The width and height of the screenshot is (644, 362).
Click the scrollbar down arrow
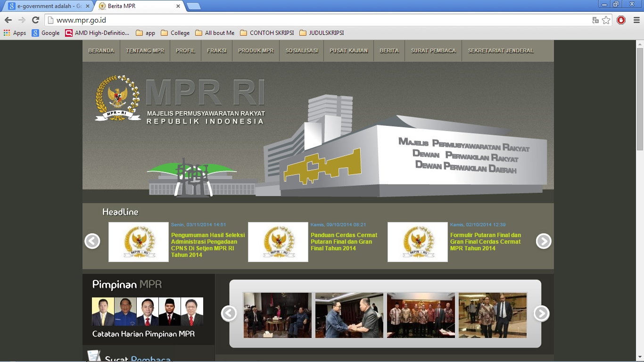[x=640, y=358]
